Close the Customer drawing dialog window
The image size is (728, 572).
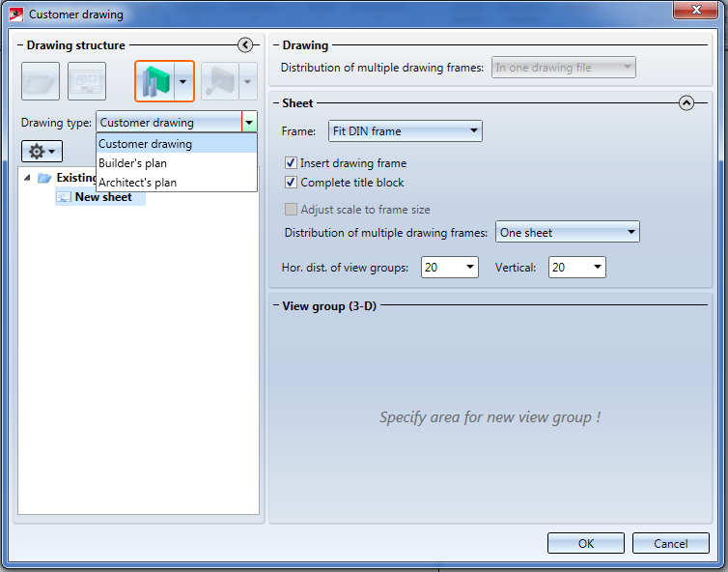click(x=695, y=10)
